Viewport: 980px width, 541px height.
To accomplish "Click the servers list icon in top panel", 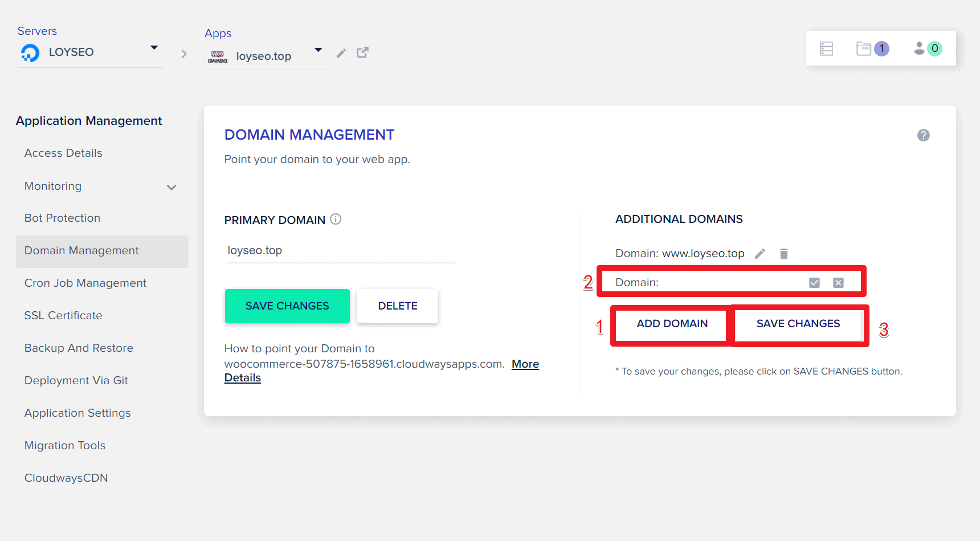I will (826, 48).
